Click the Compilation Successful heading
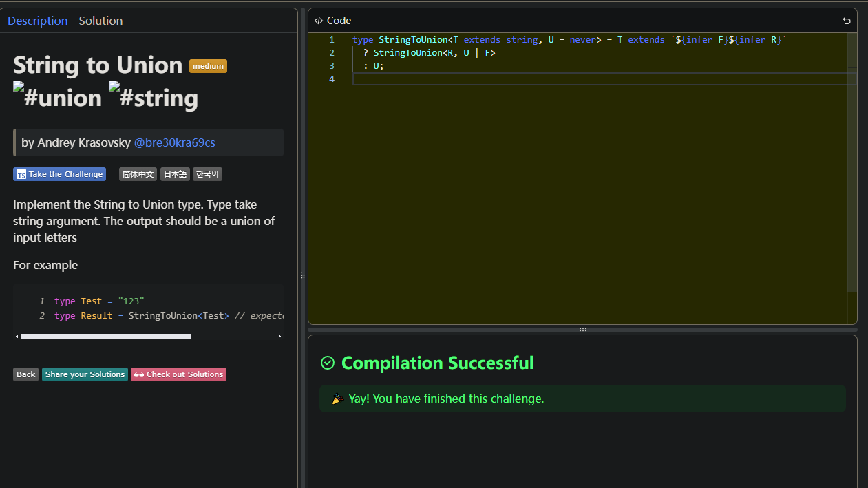Image resolution: width=868 pixels, height=488 pixels. tap(438, 363)
